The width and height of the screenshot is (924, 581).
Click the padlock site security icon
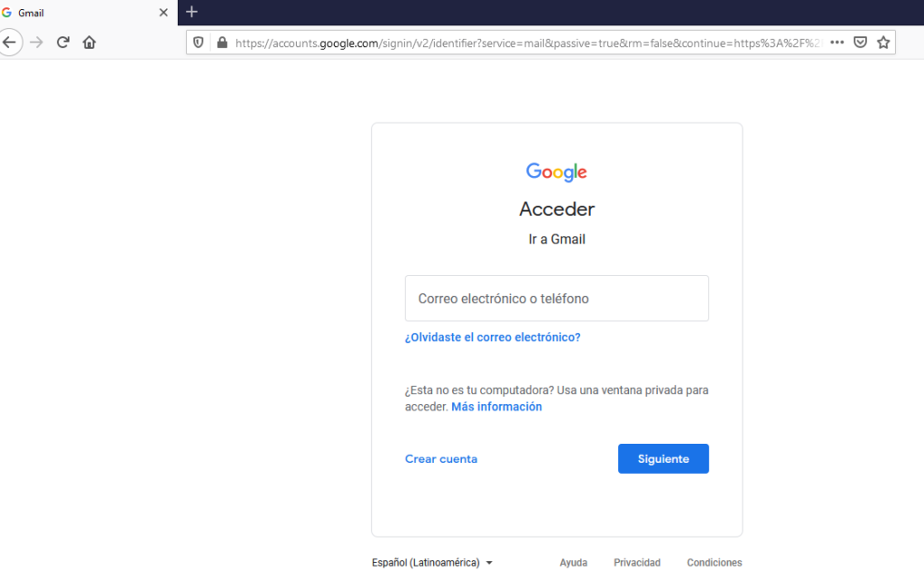coord(220,41)
